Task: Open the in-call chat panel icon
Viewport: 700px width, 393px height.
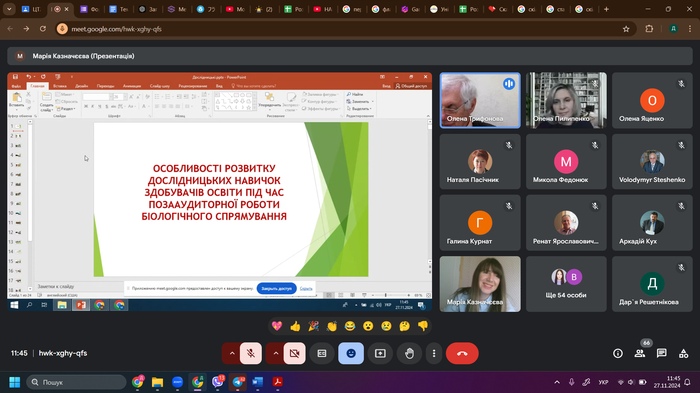Action: [x=662, y=353]
